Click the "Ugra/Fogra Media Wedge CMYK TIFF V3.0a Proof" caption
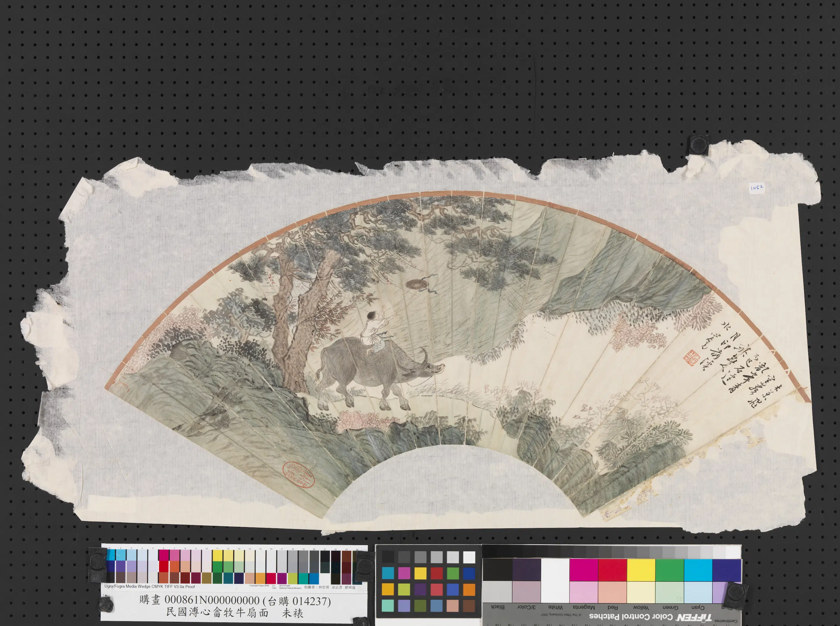840x626 pixels. (150, 587)
